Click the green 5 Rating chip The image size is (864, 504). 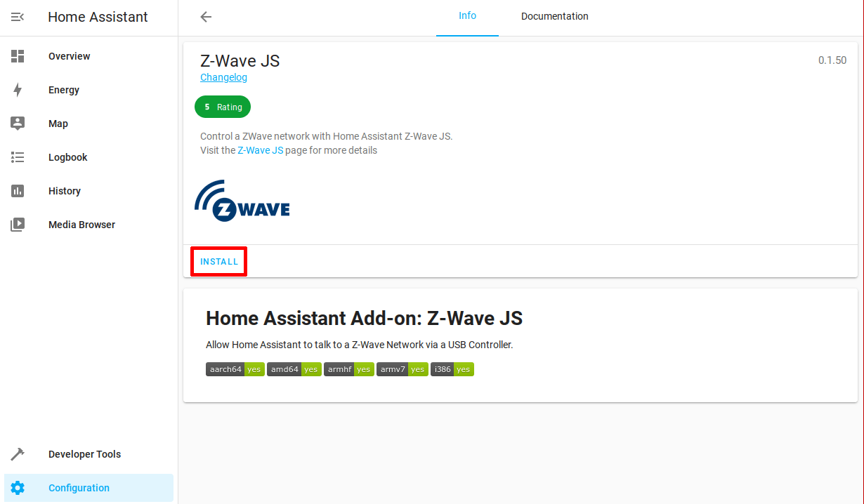coord(223,107)
